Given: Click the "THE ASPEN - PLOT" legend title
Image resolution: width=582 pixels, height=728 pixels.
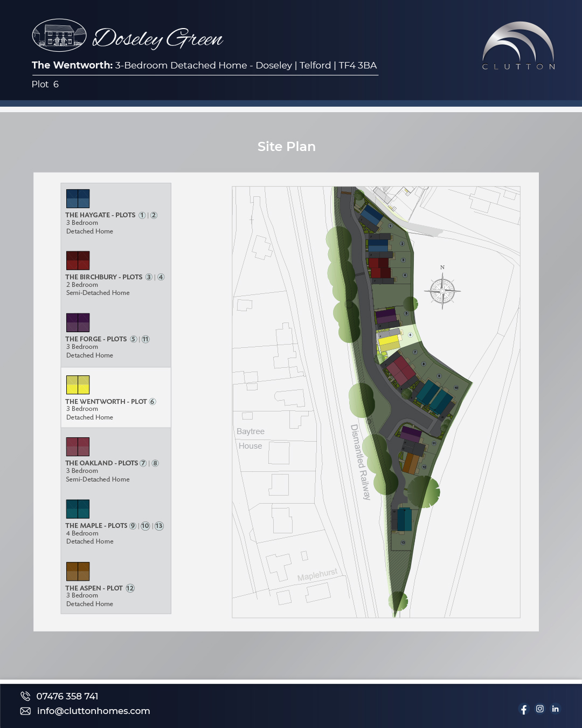Looking at the screenshot, I should (94, 588).
